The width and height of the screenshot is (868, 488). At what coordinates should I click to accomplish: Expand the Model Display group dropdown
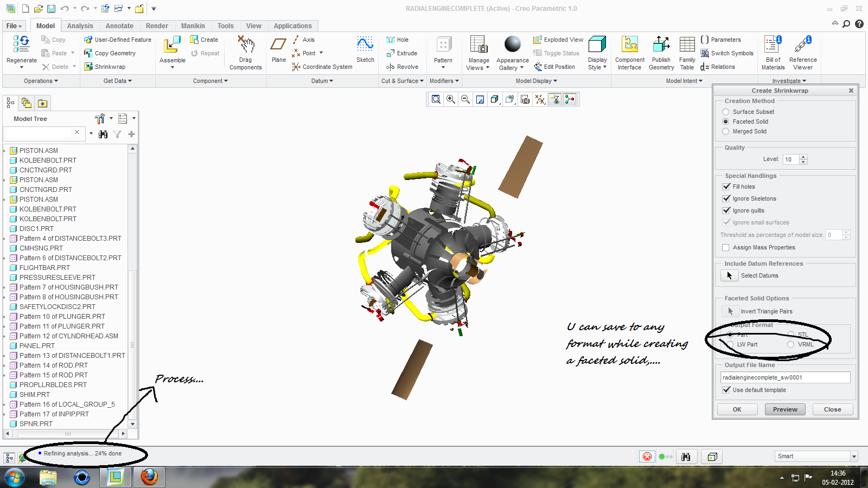tap(537, 81)
